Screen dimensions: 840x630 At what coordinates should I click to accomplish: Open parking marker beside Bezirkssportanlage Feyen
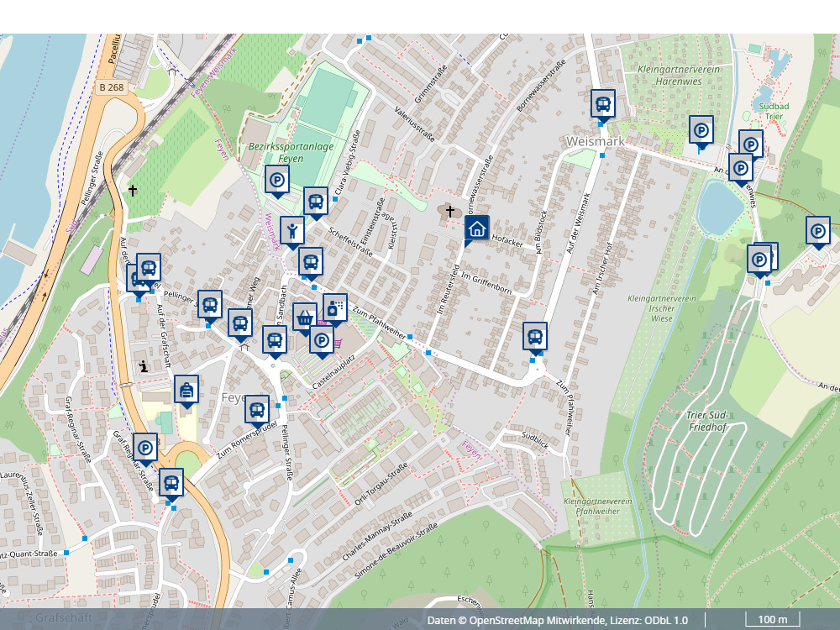[277, 179]
